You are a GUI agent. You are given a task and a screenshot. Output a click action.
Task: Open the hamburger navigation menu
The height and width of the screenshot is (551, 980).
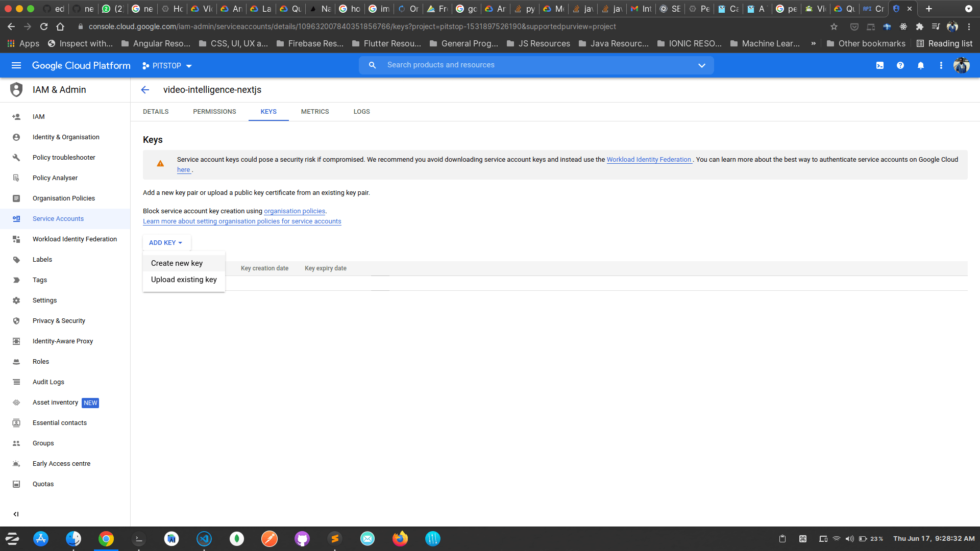(16, 65)
